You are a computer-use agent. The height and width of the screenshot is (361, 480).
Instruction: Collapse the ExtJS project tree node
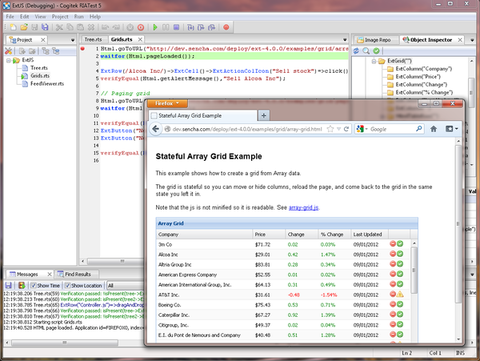pyautogui.click(x=9, y=60)
